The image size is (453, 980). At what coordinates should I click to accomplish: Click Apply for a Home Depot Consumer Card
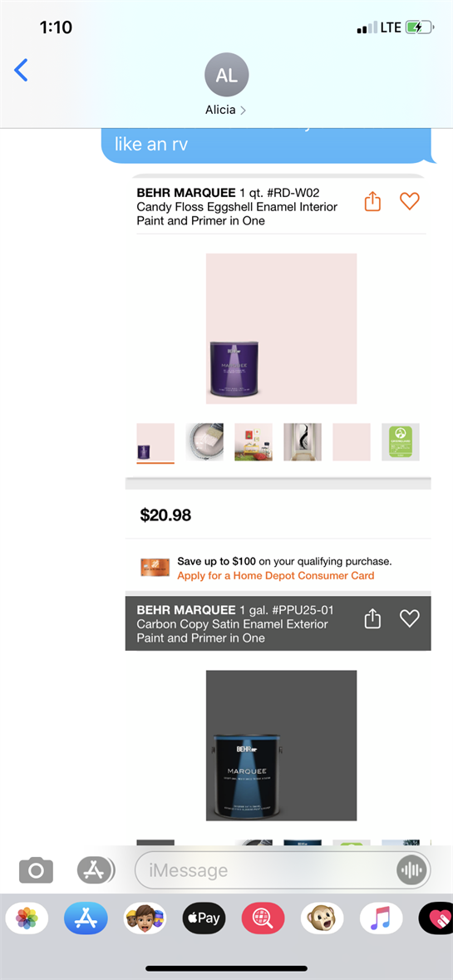(276, 576)
